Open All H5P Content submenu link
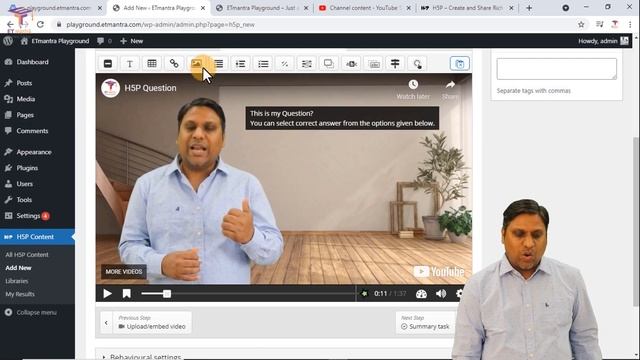The image size is (640, 360). (27, 255)
